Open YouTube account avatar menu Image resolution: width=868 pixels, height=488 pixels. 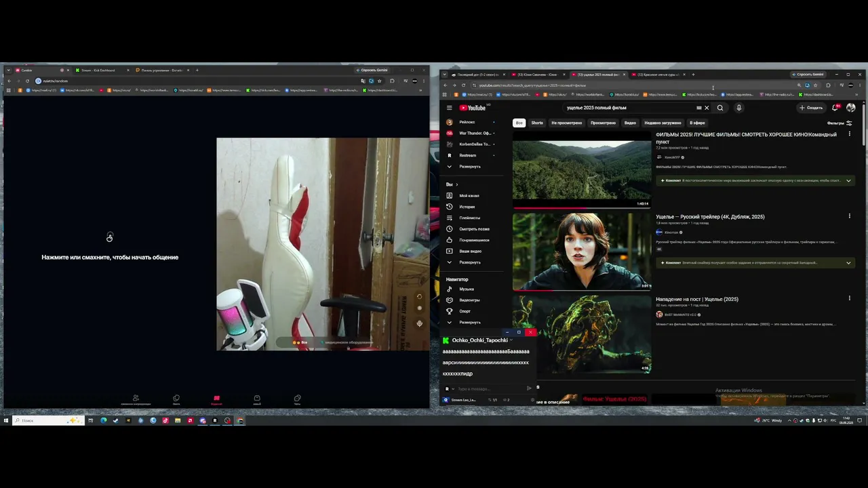[x=850, y=108]
